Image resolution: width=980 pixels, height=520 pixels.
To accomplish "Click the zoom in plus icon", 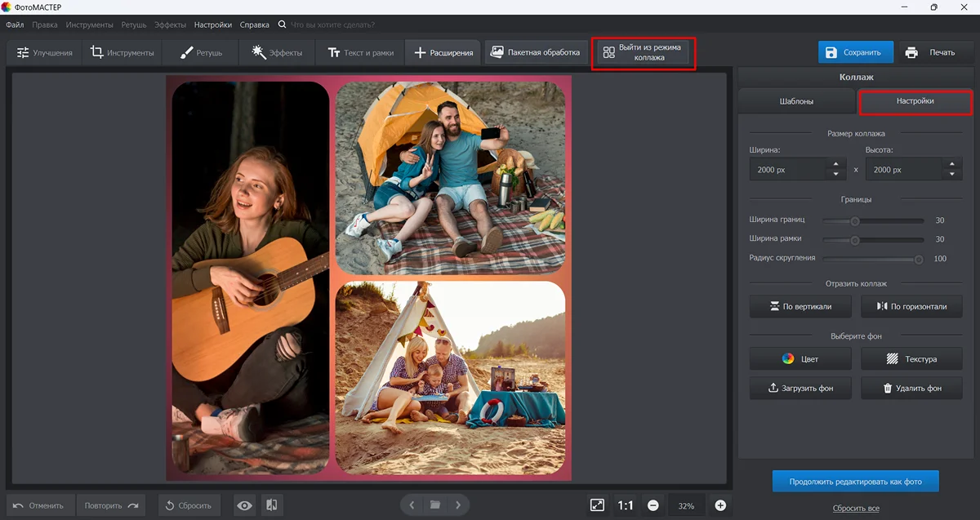I will coord(720,505).
